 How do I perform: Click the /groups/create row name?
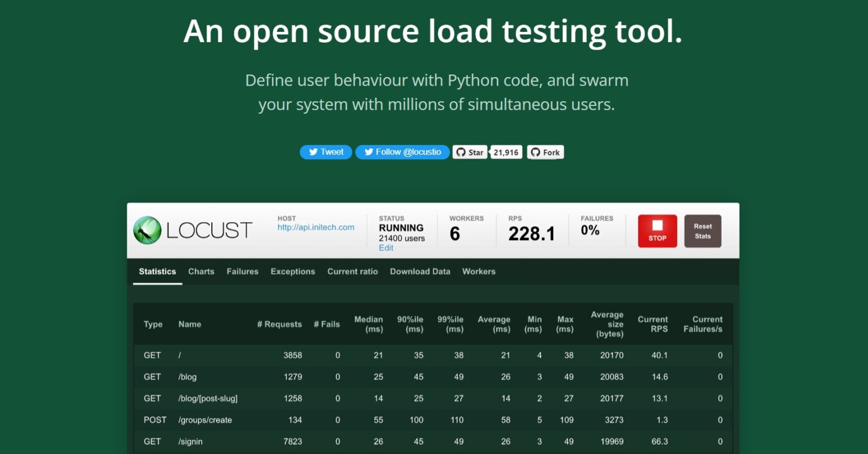(205, 420)
